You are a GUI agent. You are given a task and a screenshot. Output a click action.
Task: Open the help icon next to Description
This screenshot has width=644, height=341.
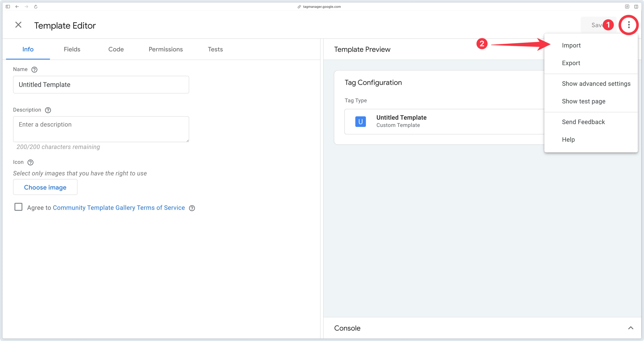pyautogui.click(x=48, y=110)
